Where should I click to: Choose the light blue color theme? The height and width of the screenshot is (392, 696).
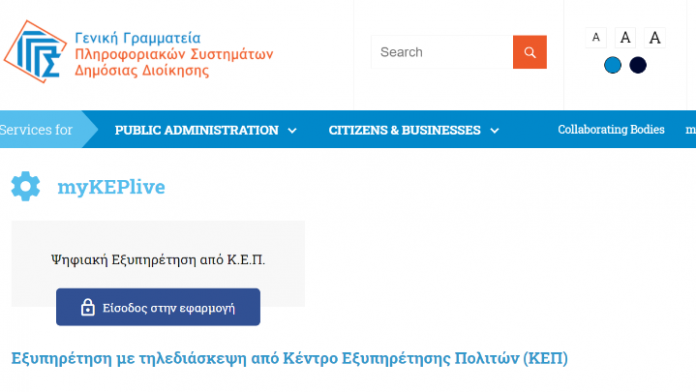click(x=613, y=65)
